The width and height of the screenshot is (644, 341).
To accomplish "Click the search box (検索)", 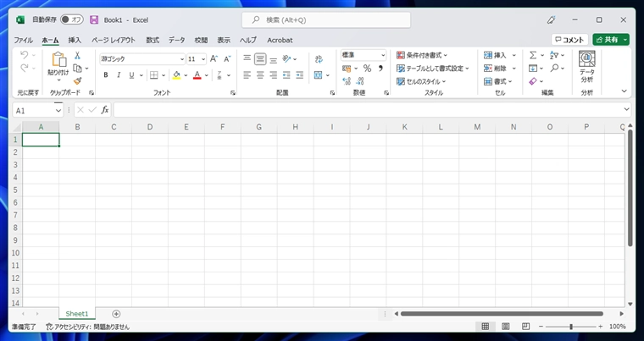I will coord(326,19).
